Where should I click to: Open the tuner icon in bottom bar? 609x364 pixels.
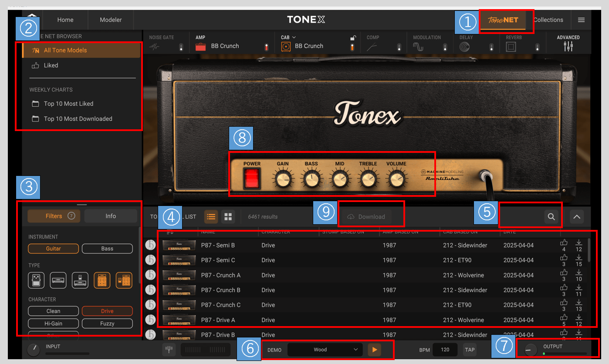pos(169,350)
